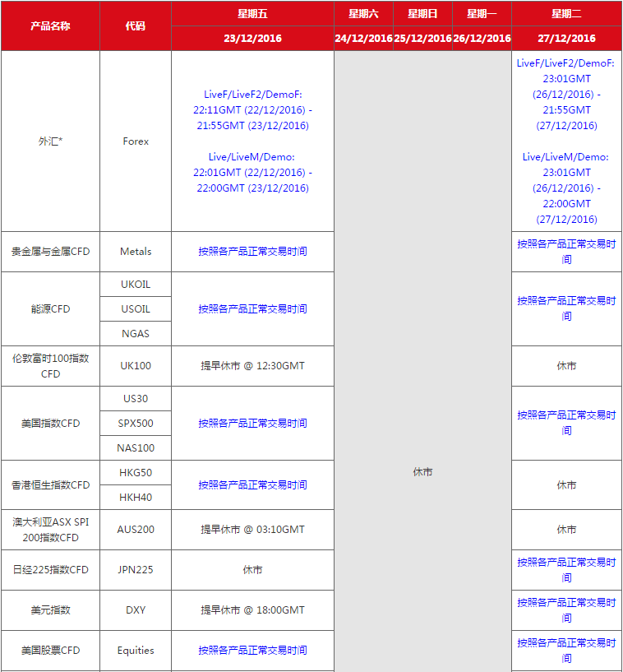The image size is (623, 672).
Task: Select the Equities code cell
Action: click(136, 651)
